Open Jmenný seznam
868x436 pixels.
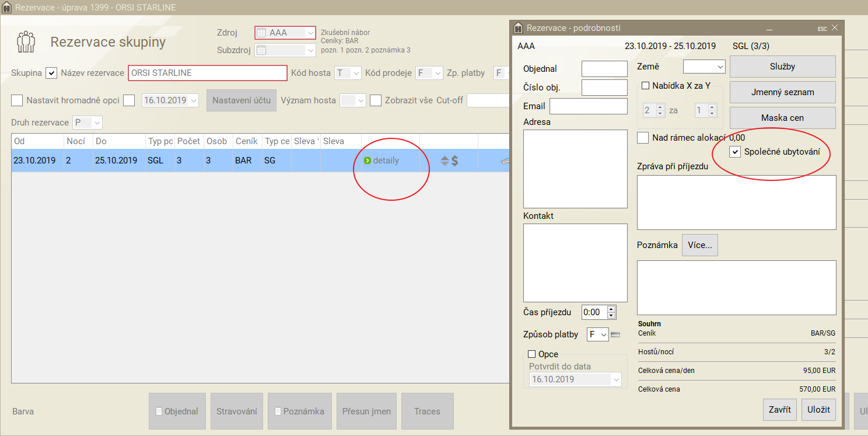point(782,92)
